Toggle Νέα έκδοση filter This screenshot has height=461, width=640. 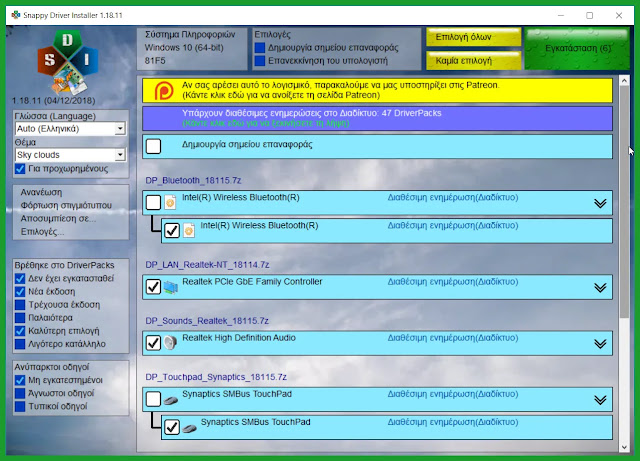pos(20,292)
